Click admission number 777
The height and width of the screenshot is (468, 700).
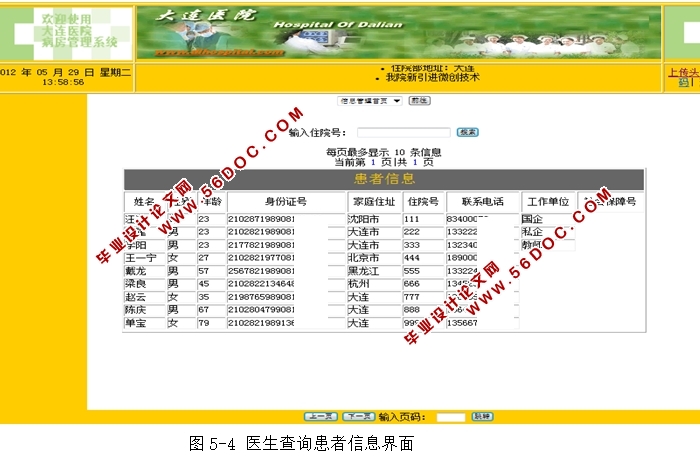tap(411, 297)
